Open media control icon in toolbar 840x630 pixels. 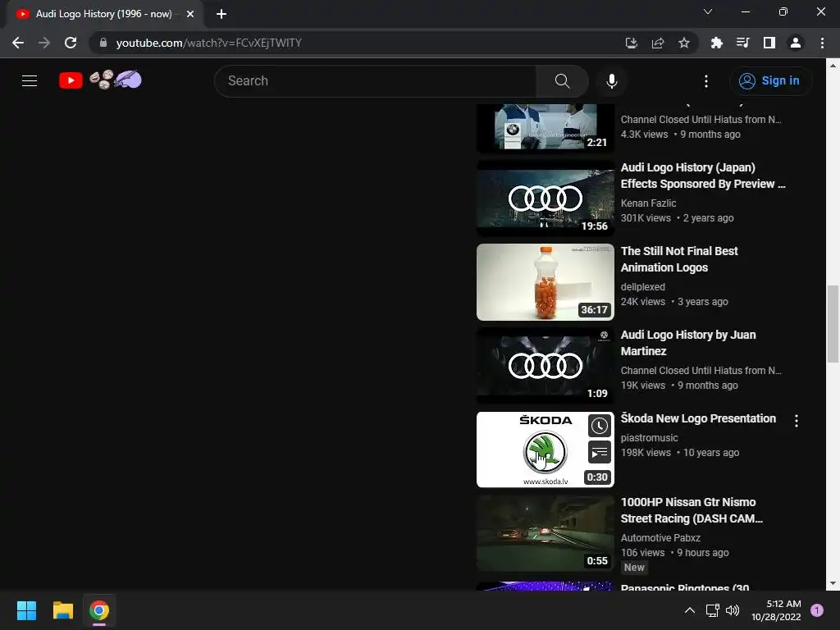[x=742, y=43]
